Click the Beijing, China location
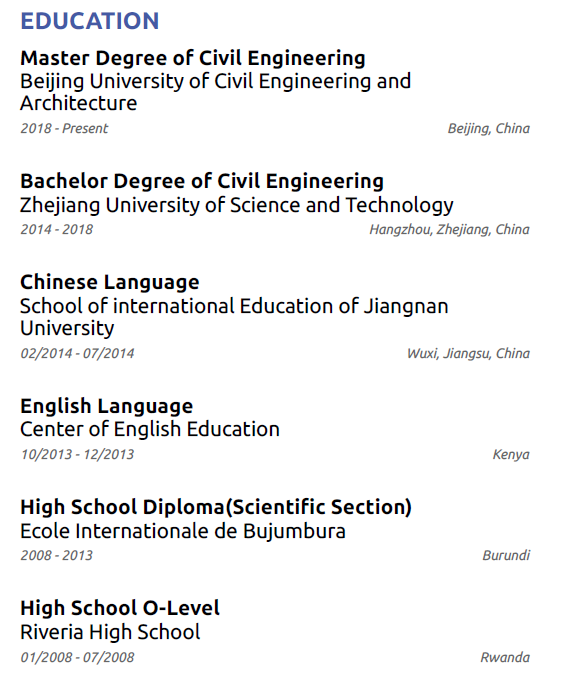588x689 pixels. click(489, 128)
